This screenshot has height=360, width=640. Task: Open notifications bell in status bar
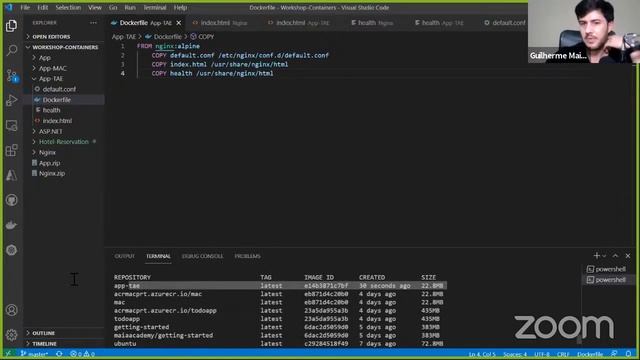(x=628, y=354)
